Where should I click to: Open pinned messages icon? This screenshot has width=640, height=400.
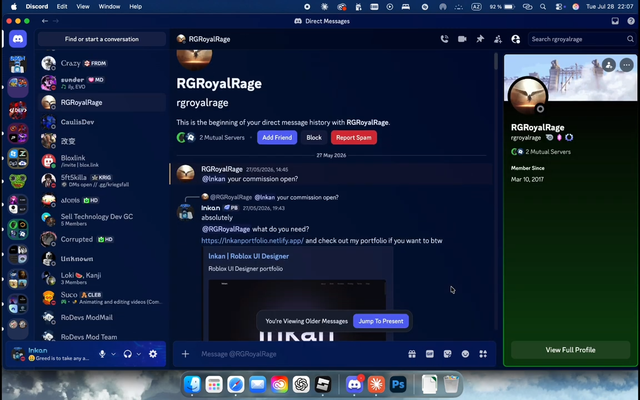480,39
